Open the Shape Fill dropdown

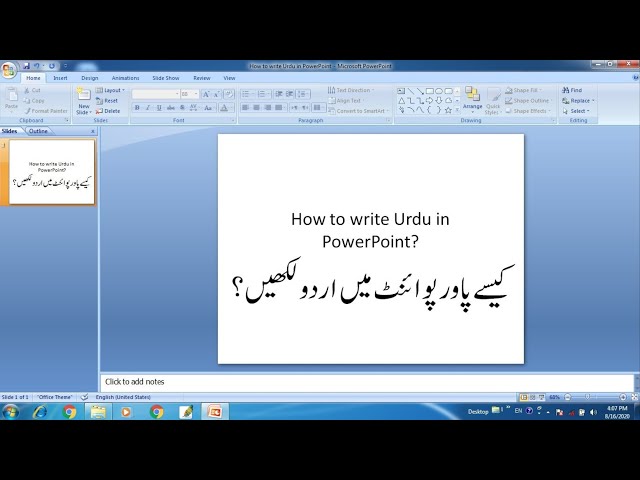pos(524,90)
